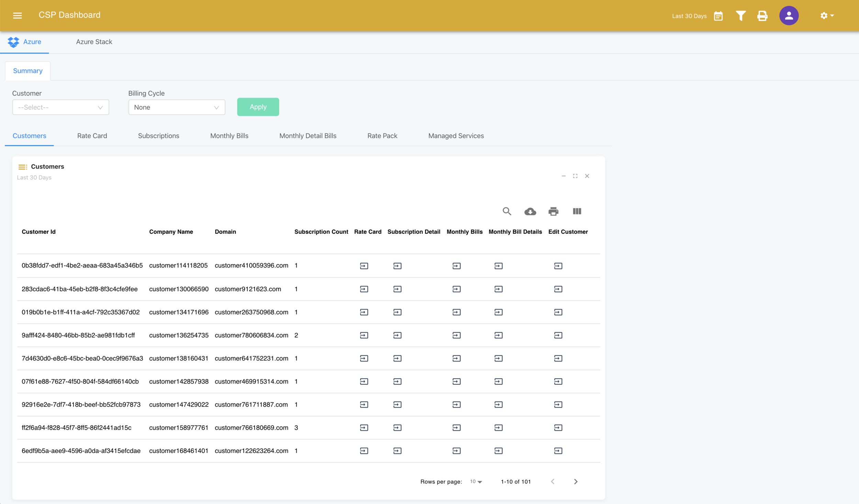This screenshot has height=504, width=859.
Task: Open the view columns icon
Action: 577,211
